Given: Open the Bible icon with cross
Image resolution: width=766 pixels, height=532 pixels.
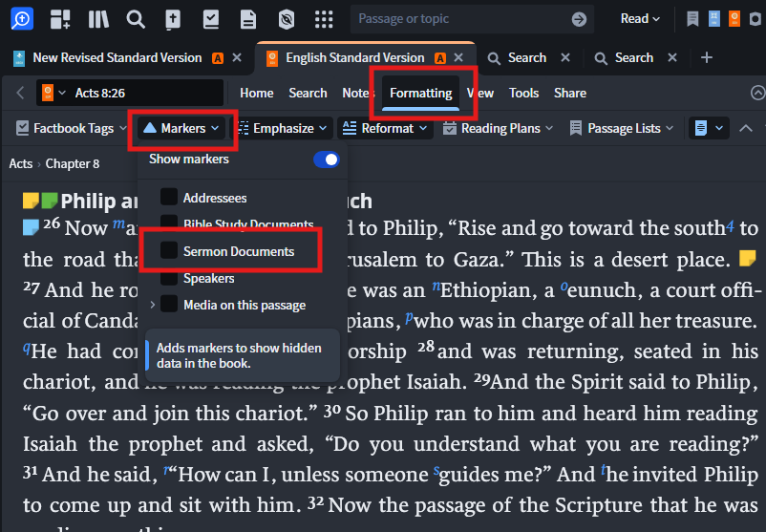Looking at the screenshot, I should pyautogui.click(x=173, y=19).
